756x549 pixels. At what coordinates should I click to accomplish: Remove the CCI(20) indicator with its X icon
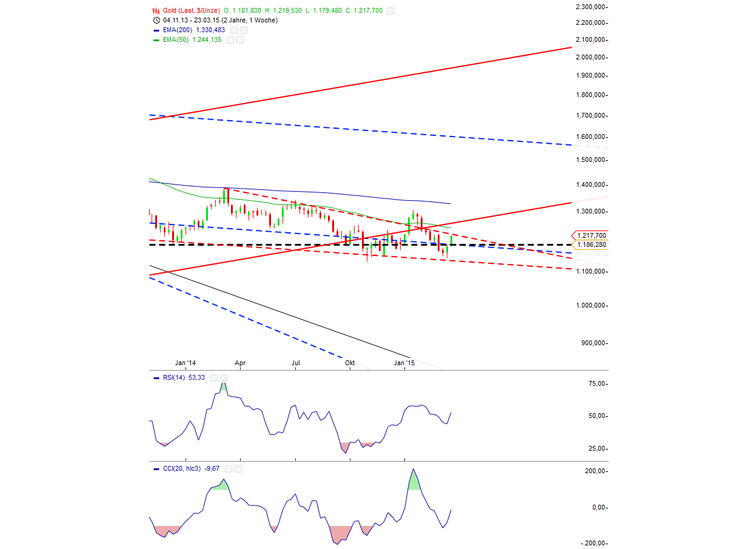pos(238,468)
